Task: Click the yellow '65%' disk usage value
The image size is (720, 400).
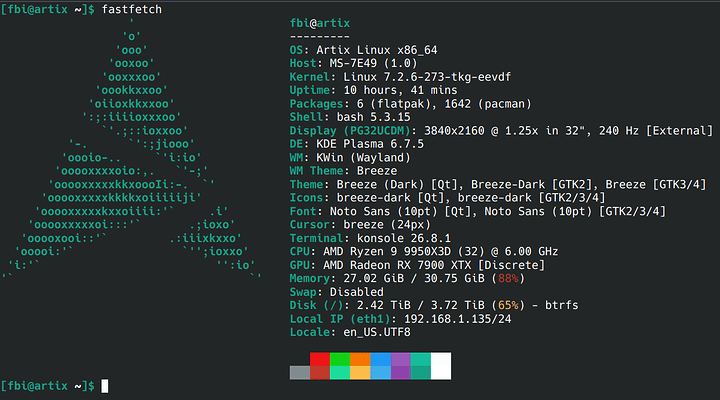Action: (508, 305)
